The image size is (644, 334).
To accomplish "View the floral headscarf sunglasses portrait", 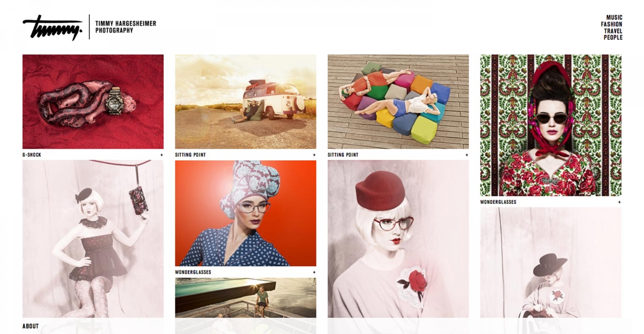I will point(551,125).
